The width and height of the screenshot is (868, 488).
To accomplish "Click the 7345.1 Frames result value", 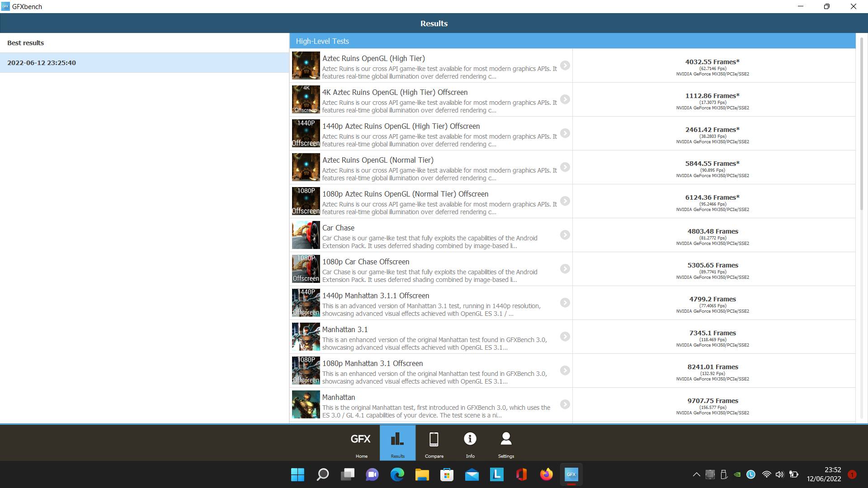I will (712, 333).
